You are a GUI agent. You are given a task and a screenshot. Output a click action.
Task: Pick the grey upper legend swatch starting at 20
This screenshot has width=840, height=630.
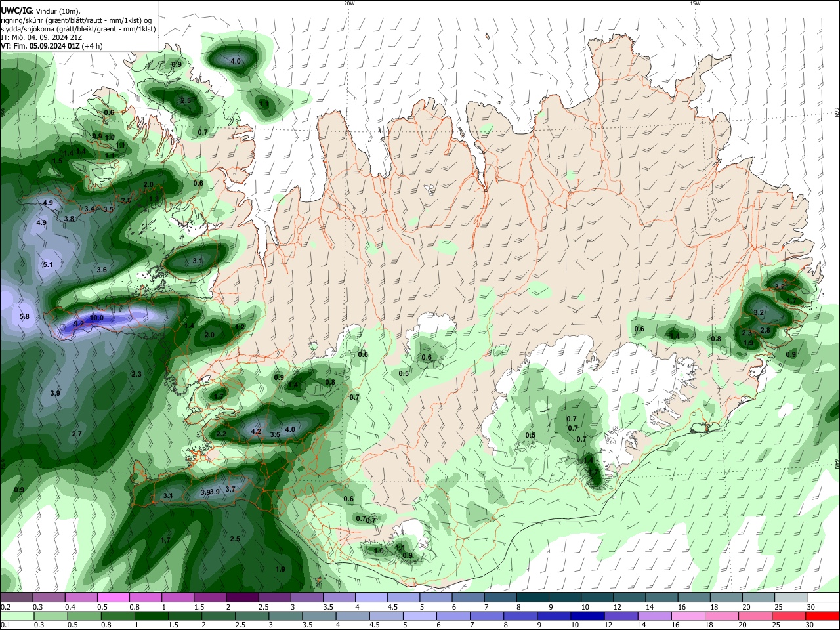[759, 598]
